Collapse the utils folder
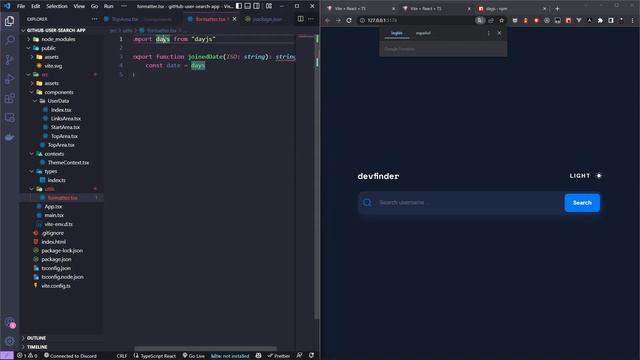The image size is (640, 360). [49, 189]
